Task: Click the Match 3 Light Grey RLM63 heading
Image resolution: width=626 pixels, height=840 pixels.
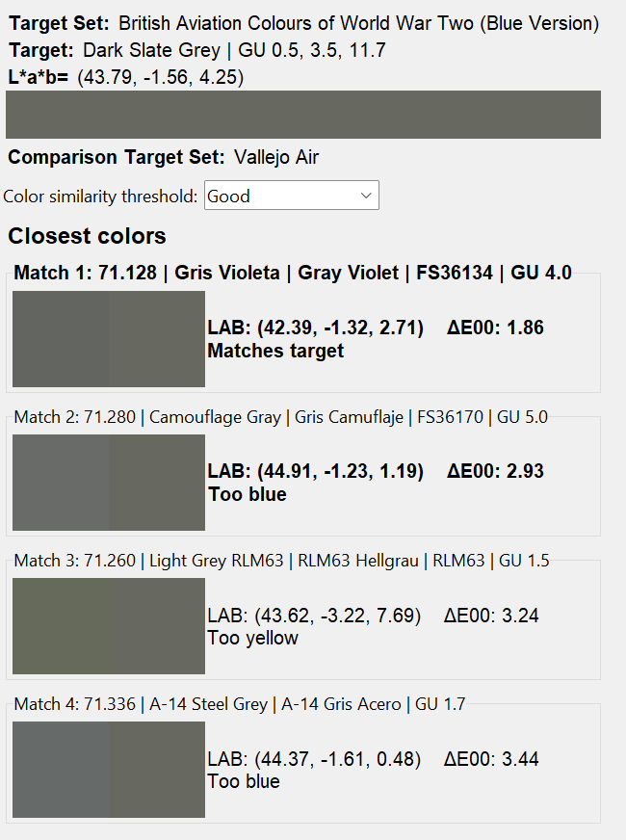Action: coord(281,561)
